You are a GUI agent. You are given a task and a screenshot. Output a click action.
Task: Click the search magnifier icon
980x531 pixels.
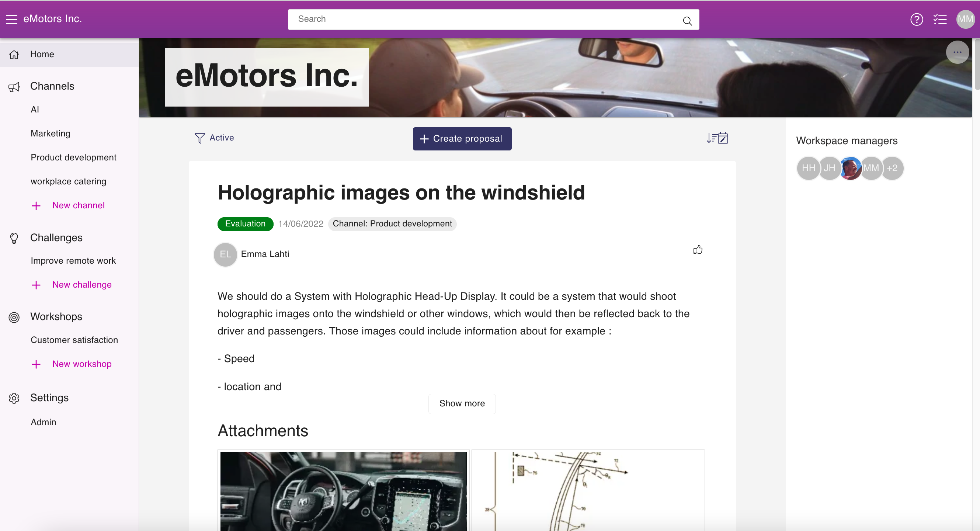click(x=687, y=21)
